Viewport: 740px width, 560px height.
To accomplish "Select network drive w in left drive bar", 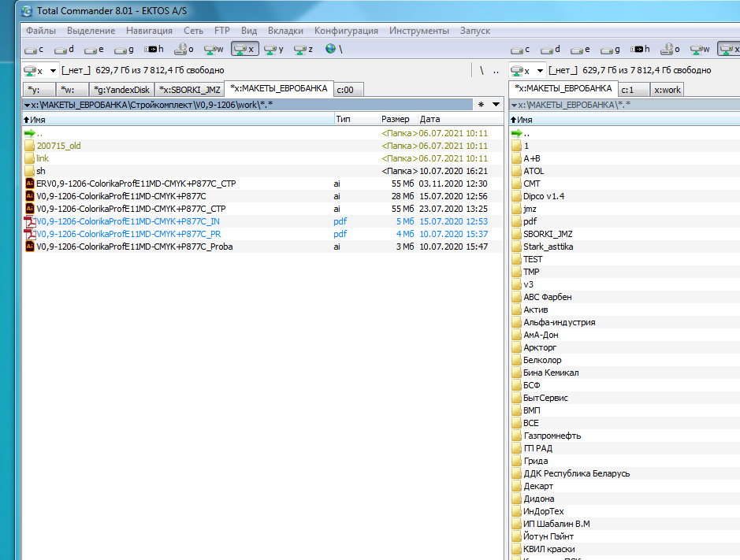I will [214, 49].
